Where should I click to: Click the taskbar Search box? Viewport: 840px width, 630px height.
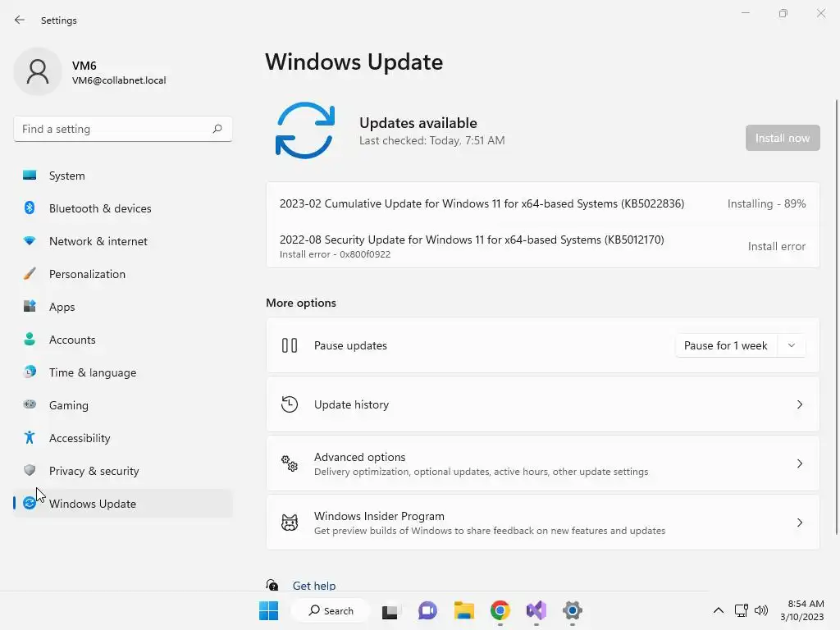point(331,610)
